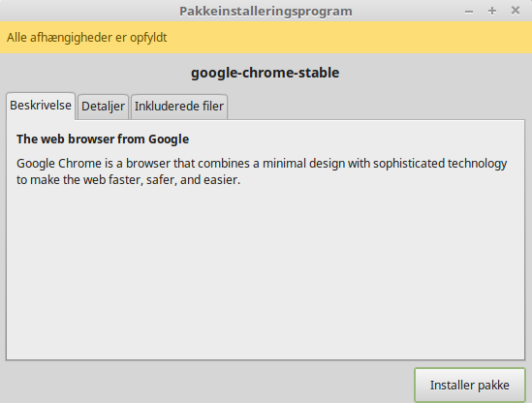
Task: Click the Pakkeinstalleringsprogram title bar text
Action: tap(266, 12)
